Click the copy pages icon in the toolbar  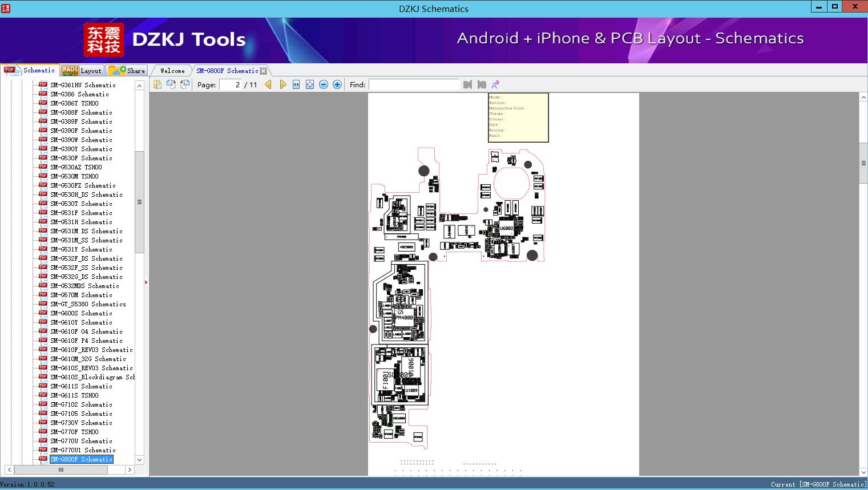click(158, 84)
